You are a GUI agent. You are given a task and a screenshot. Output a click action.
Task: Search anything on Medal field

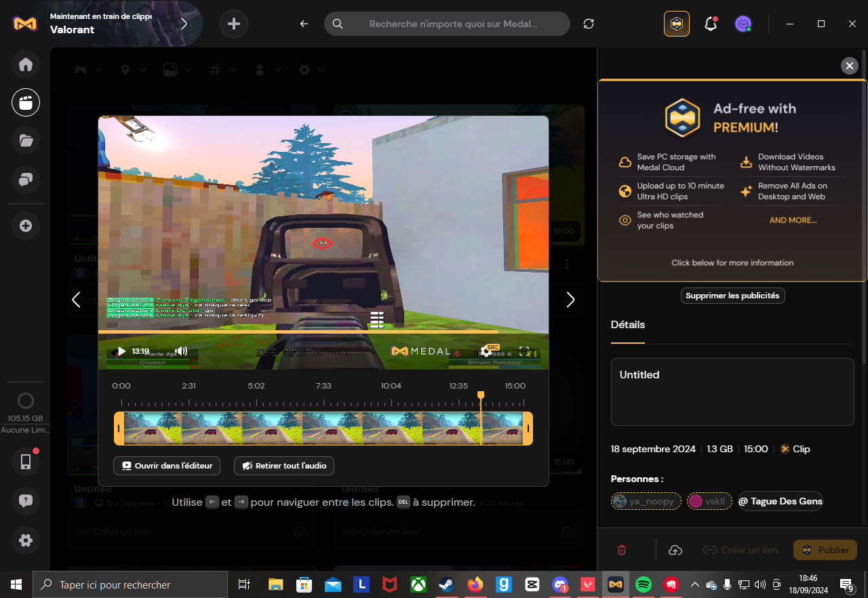(x=447, y=24)
